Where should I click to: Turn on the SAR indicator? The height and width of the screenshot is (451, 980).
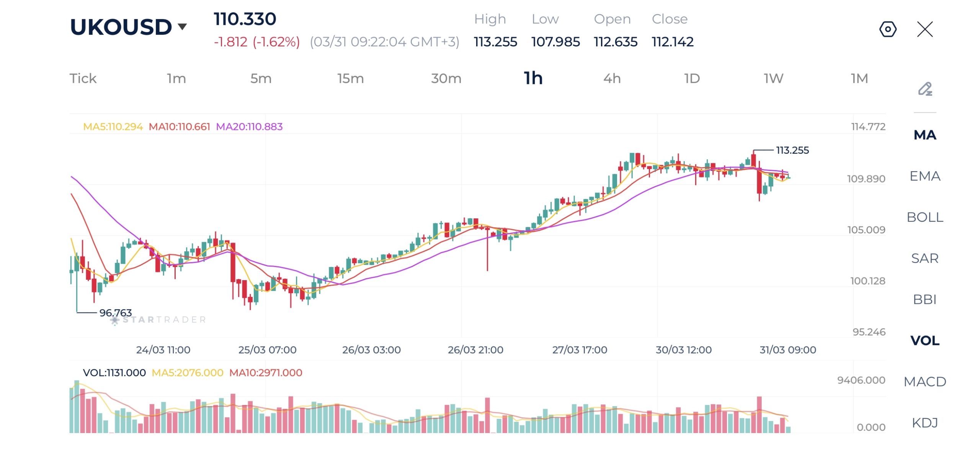[x=925, y=258]
